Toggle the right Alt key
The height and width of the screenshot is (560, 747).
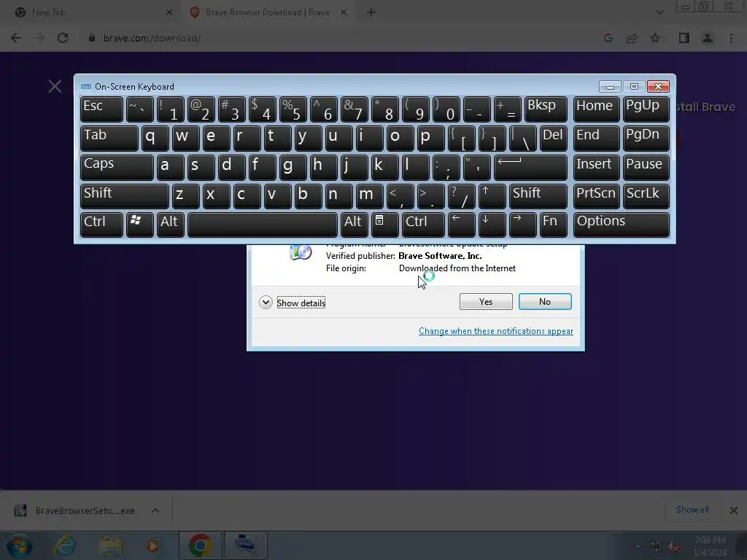click(354, 225)
